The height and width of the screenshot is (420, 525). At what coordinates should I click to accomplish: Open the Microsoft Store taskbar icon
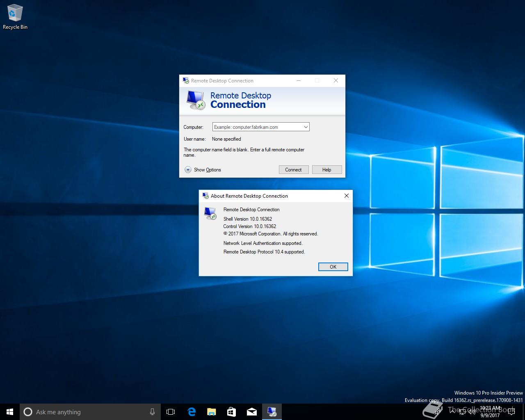tap(231, 412)
